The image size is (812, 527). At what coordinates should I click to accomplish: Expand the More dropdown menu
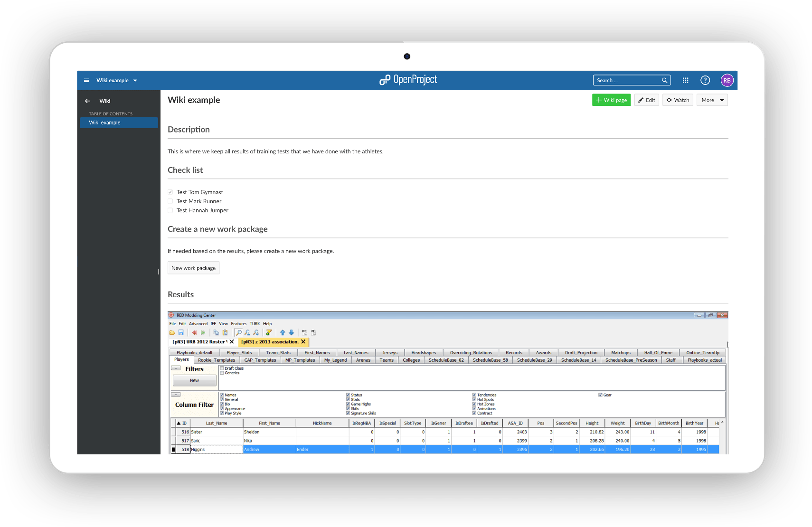[712, 100]
